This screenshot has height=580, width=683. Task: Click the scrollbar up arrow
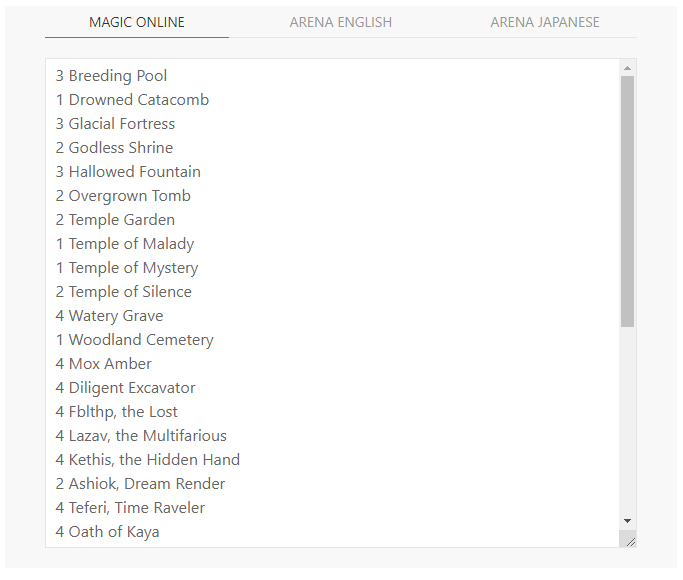pos(627,68)
